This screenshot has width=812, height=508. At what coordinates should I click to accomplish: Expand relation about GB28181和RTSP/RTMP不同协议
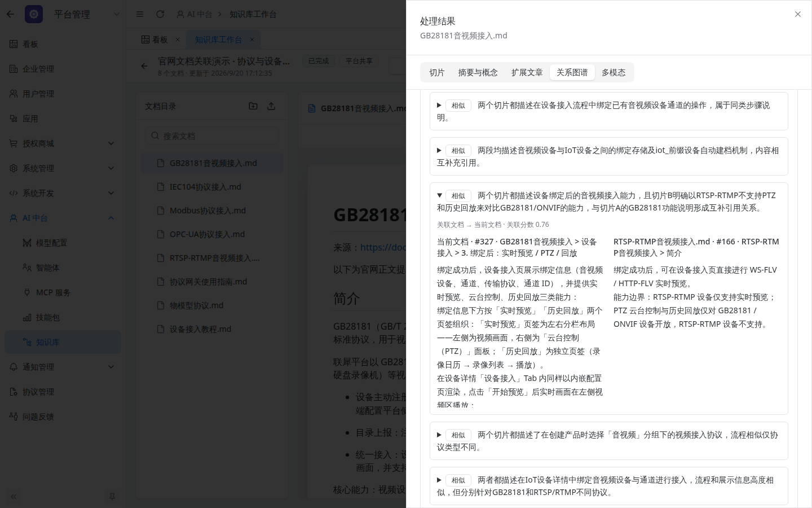click(x=609, y=486)
